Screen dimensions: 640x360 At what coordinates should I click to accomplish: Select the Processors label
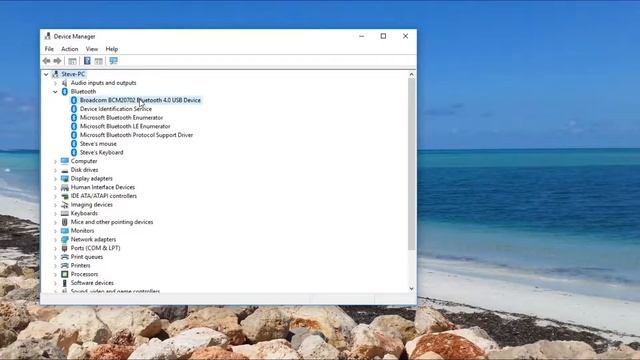click(x=84, y=274)
